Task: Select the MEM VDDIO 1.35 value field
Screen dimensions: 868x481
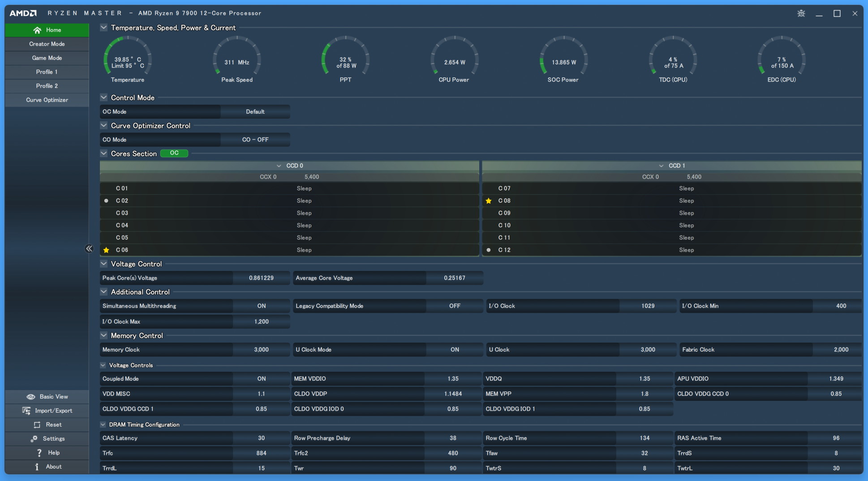Action: point(453,379)
